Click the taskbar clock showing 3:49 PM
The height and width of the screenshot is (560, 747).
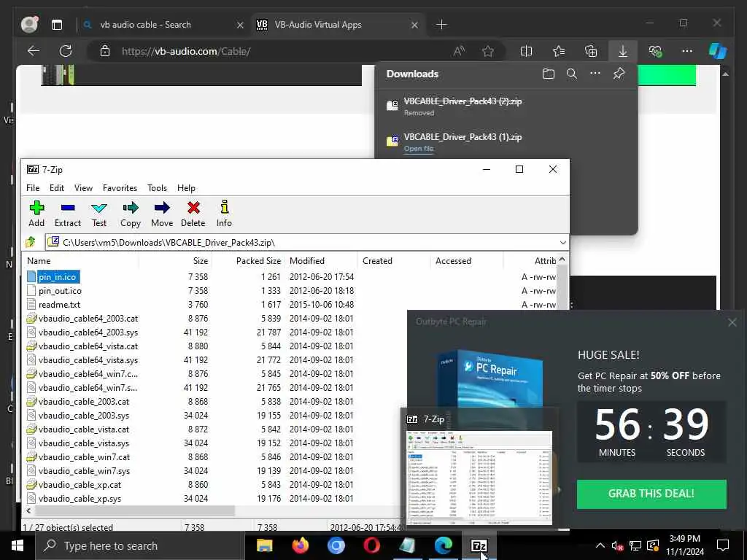(x=684, y=545)
